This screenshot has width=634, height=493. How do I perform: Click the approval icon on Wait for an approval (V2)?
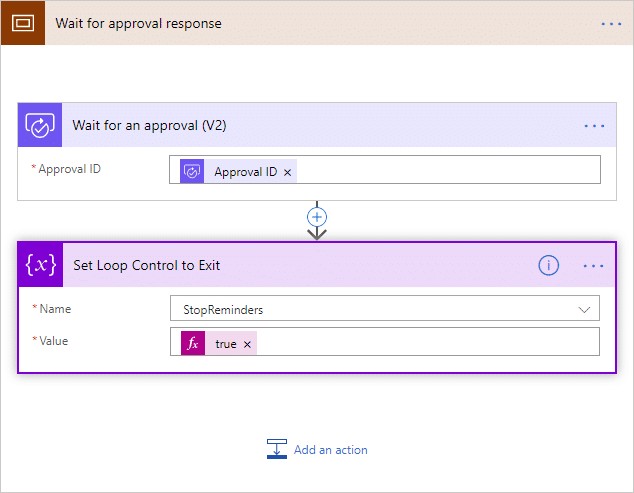(40, 125)
